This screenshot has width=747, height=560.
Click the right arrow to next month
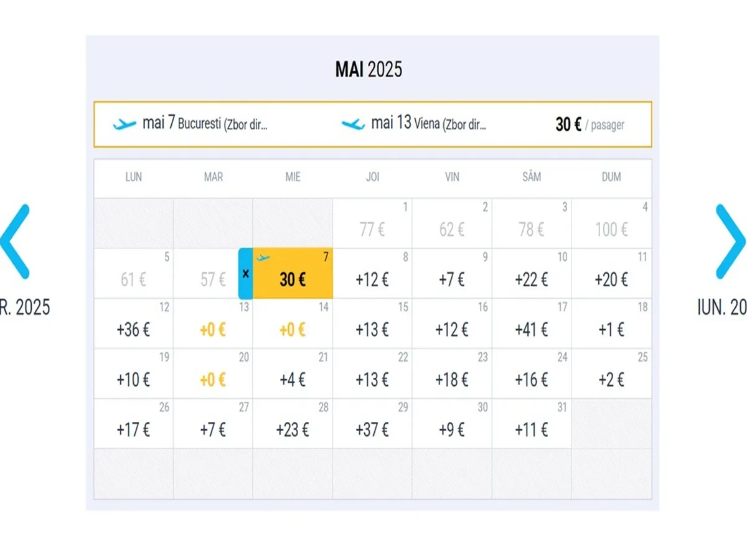(730, 241)
